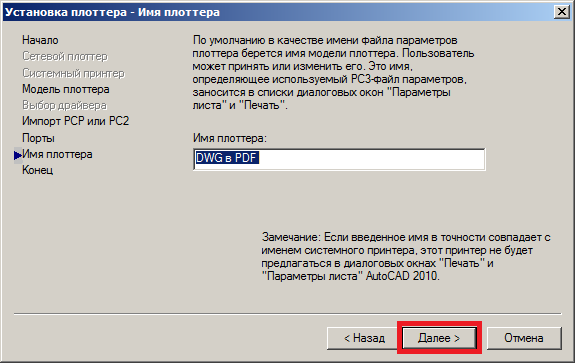Go back with the Назад button
Screen dimensions: 575x363
tap(364, 338)
